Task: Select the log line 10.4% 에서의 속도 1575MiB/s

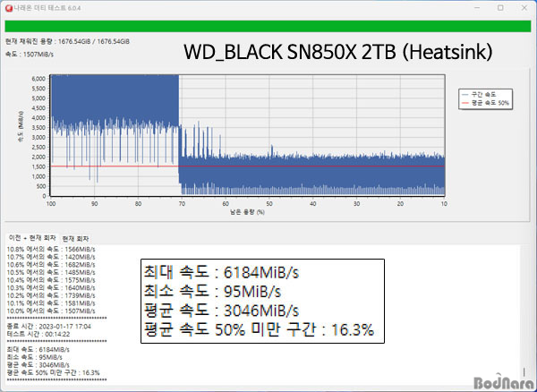Action: click(x=51, y=280)
